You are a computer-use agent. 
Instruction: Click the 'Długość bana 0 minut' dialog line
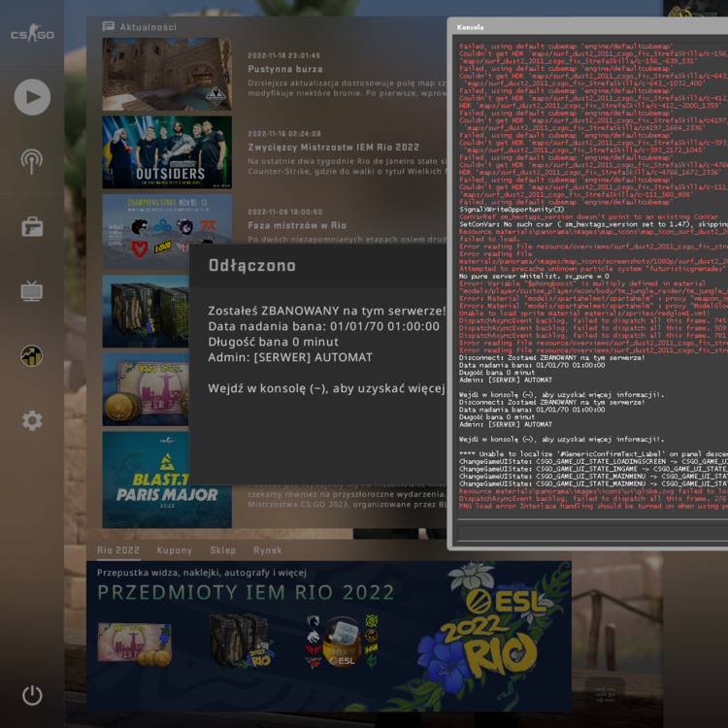273,342
